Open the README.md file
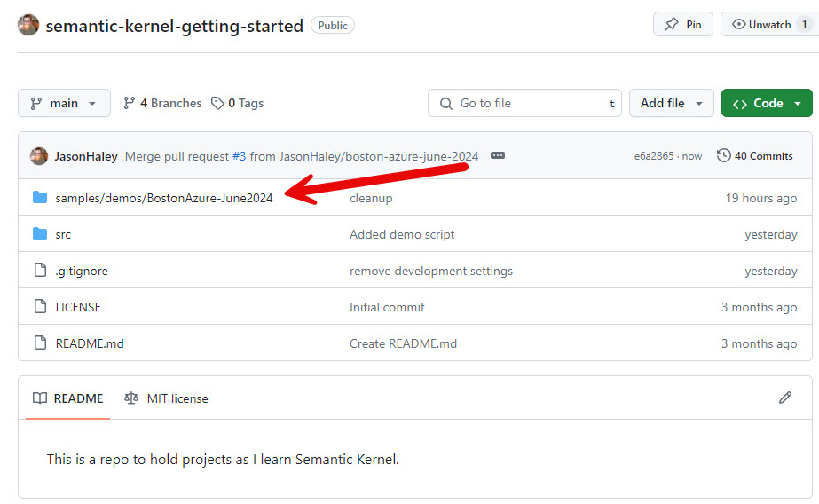The height and width of the screenshot is (504, 819). coord(90,343)
